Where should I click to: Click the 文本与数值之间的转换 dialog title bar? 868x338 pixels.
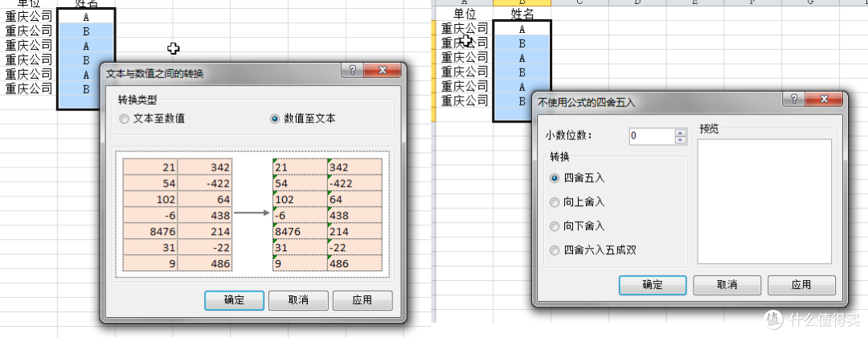pyautogui.click(x=222, y=72)
